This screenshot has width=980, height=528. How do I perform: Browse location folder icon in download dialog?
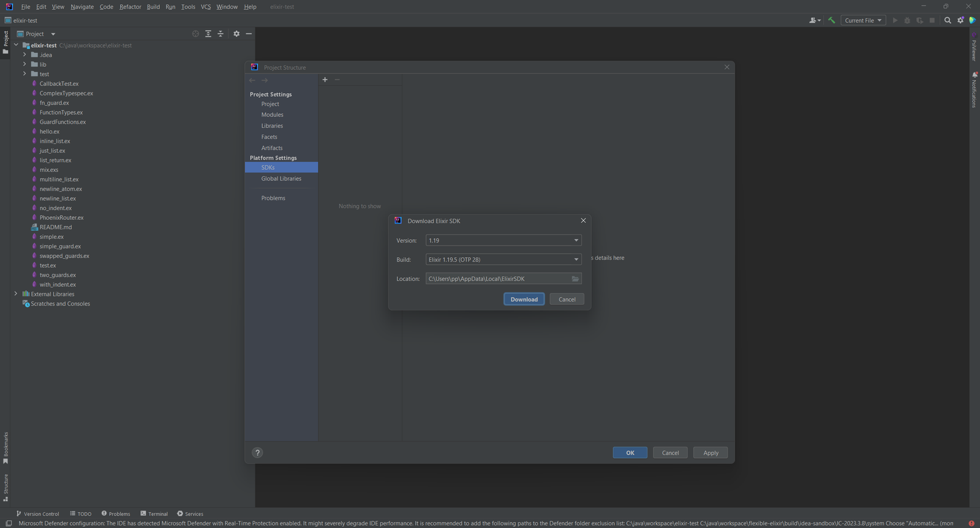(575, 279)
